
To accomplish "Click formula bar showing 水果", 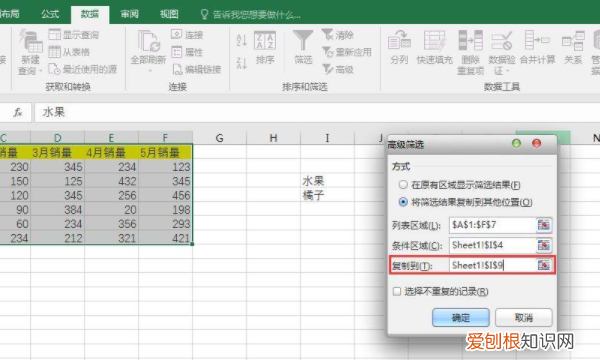I will tap(317, 112).
